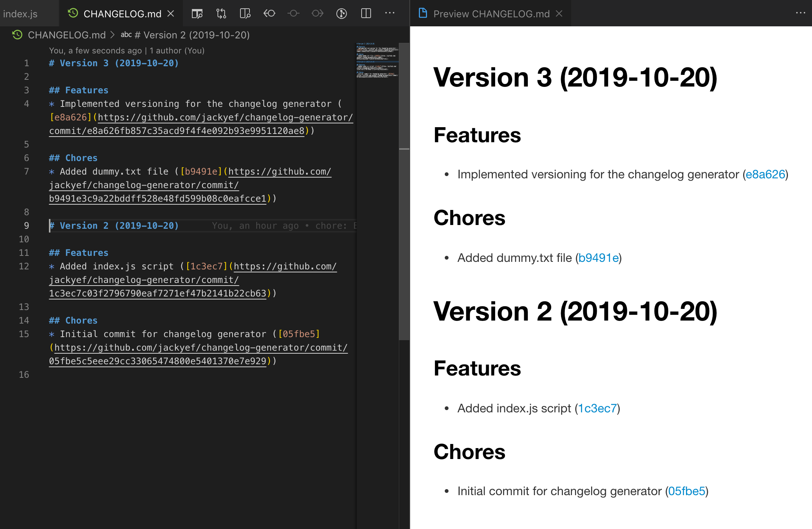Open the GitLens commit graph icon
The image size is (812, 529).
pos(342,13)
